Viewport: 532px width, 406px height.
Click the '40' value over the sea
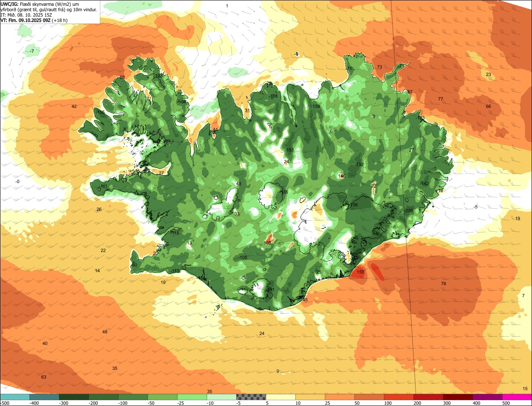pos(45,343)
